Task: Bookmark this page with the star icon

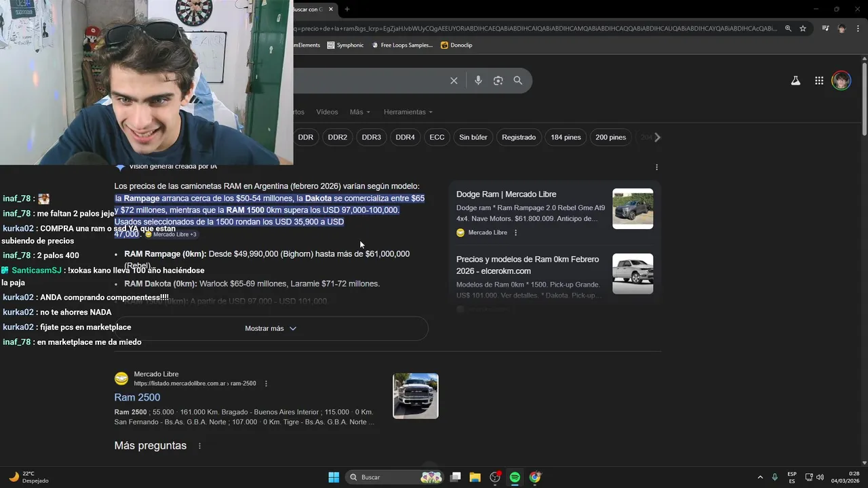Action: click(x=803, y=28)
